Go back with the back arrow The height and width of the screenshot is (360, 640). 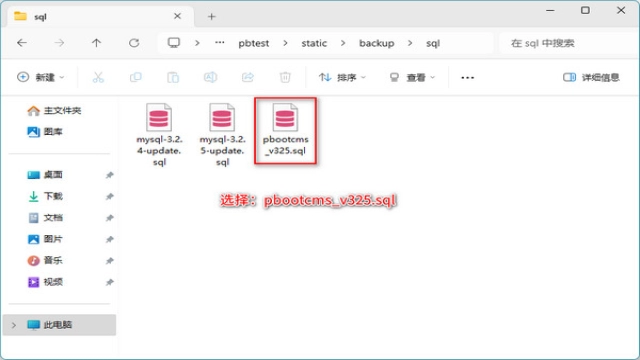(22, 43)
